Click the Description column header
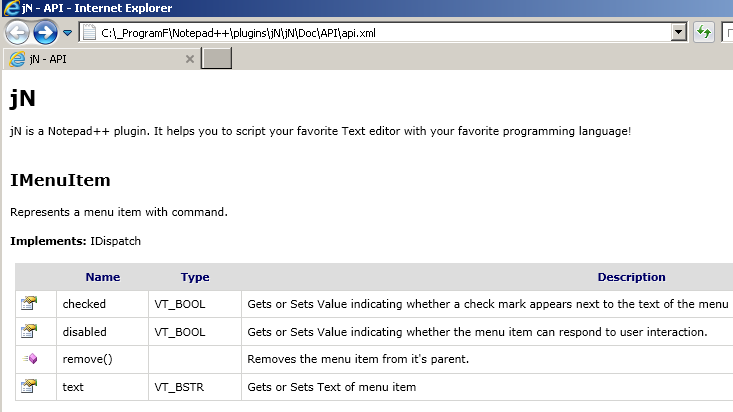The image size is (733, 412). 631,277
